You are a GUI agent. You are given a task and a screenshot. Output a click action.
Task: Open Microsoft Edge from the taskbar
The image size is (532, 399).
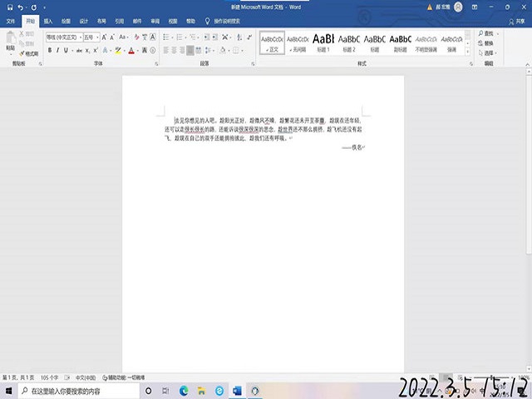184,391
